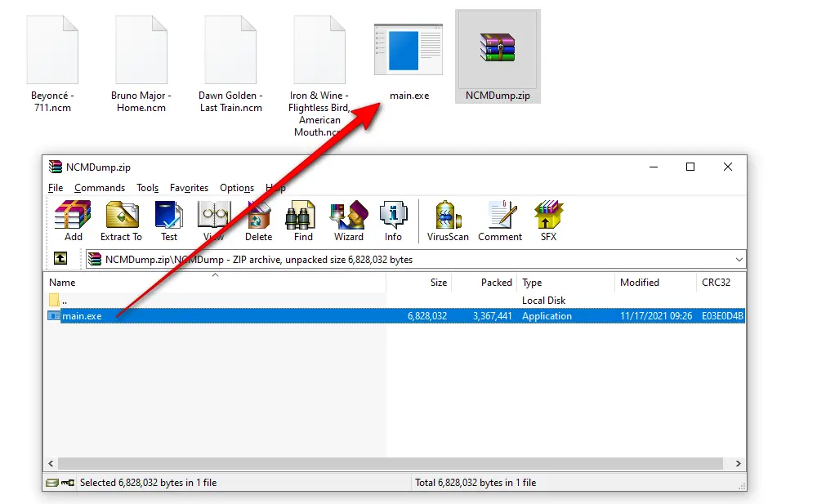Click the Extract To toolbar icon
Viewport: 817px width, 504px height.
121,221
